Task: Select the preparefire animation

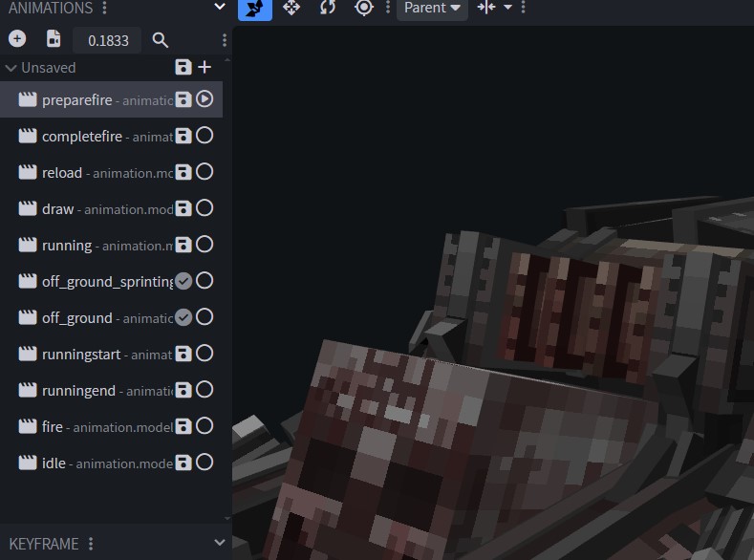Action: click(x=111, y=99)
